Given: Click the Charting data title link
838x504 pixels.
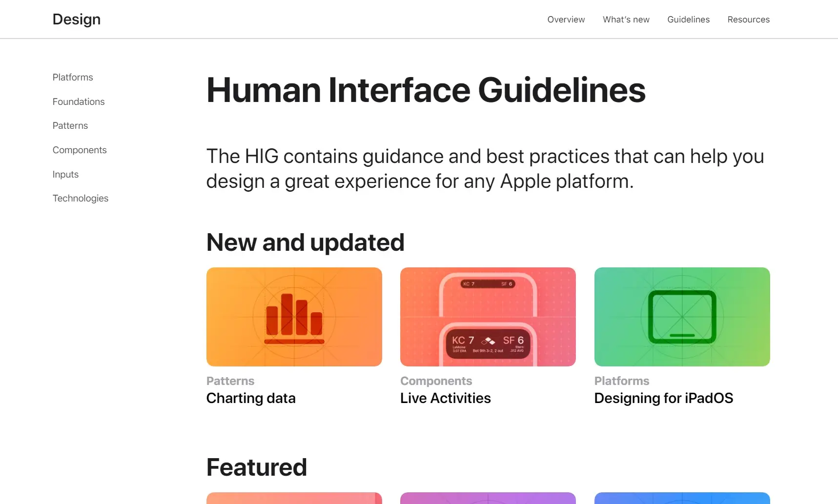Looking at the screenshot, I should (251, 398).
